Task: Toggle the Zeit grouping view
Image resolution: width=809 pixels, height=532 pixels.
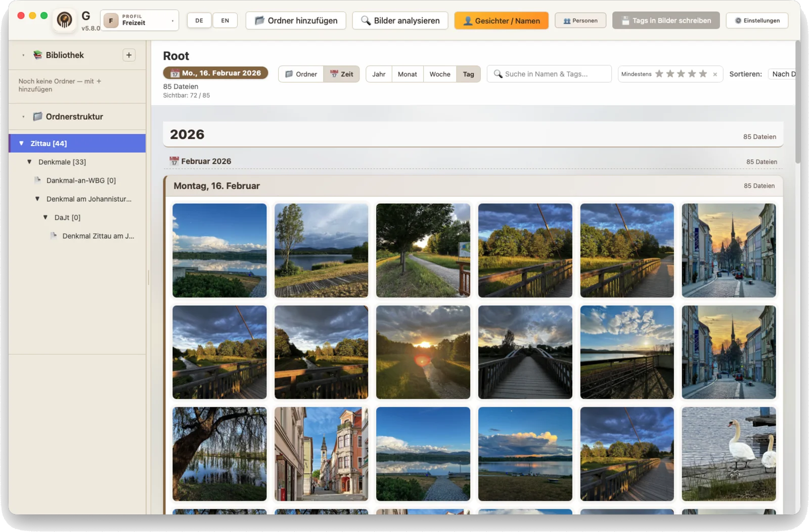Action: click(x=341, y=74)
